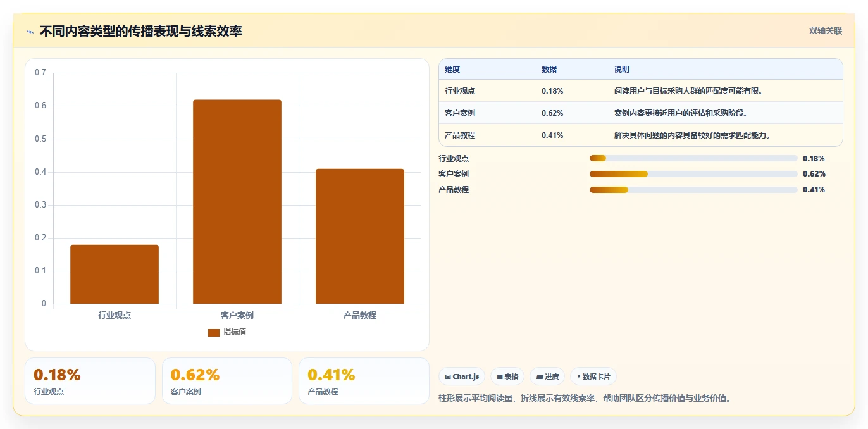The height and width of the screenshot is (429, 868).
Task: Click the 维度 table column header
Action: click(452, 70)
